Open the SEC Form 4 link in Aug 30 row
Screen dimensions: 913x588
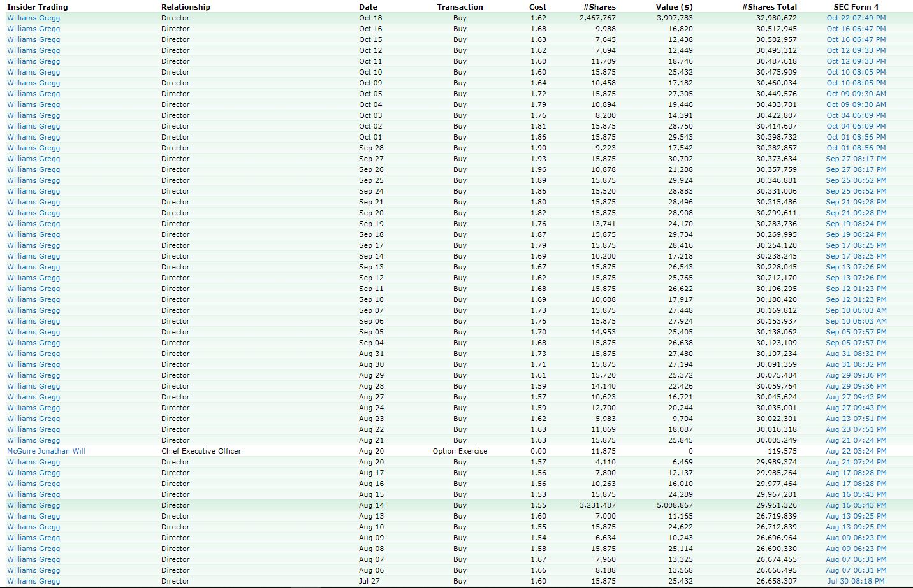click(x=856, y=364)
